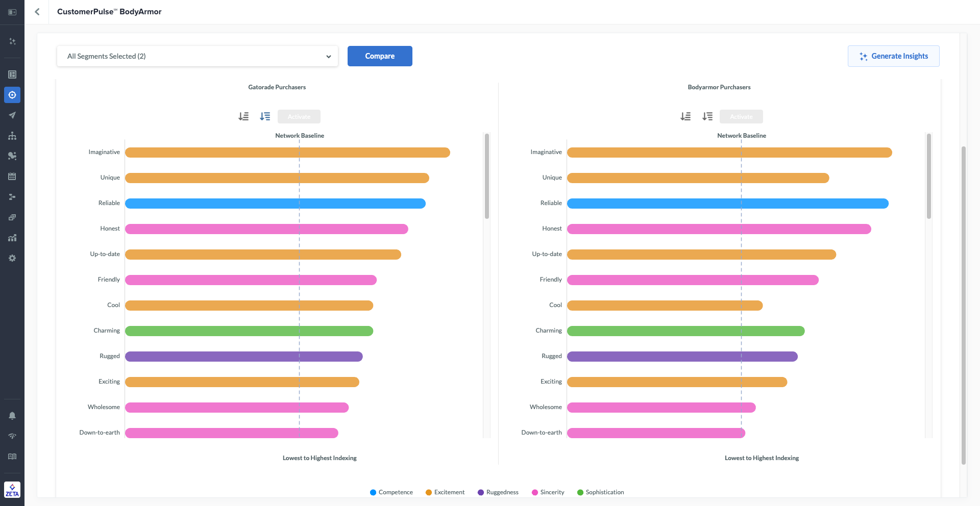Sort Bodyarmor chart descending icon
This screenshot has height=506, width=980.
pos(707,116)
